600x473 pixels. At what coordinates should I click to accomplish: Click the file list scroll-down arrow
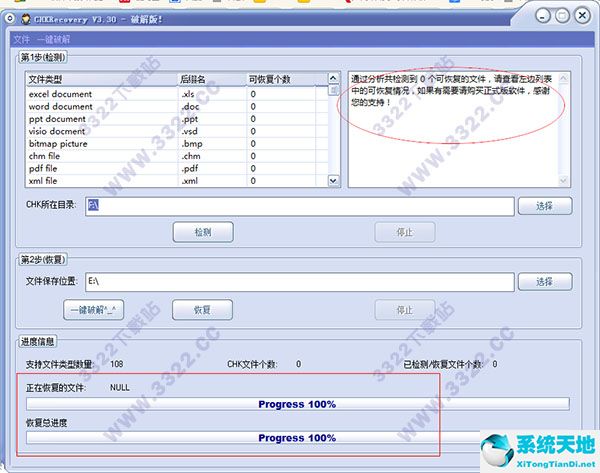334,181
